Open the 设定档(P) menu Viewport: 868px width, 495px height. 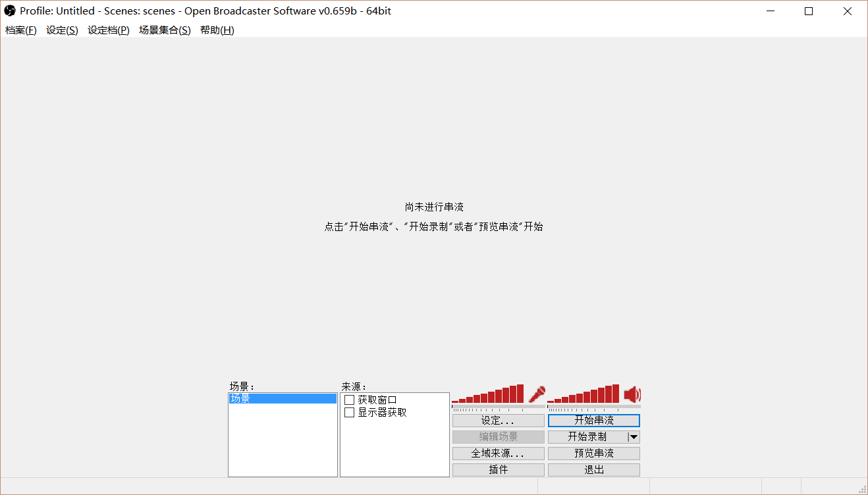pyautogui.click(x=109, y=30)
